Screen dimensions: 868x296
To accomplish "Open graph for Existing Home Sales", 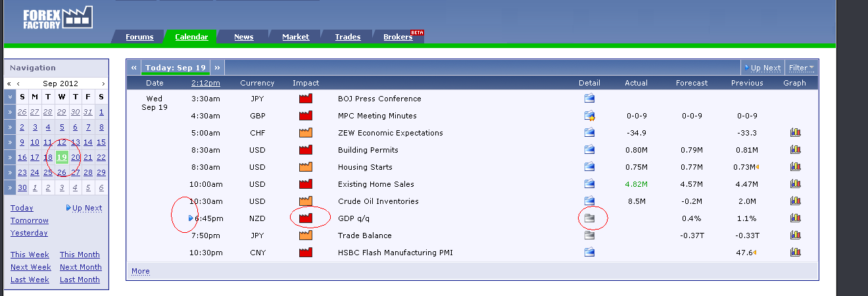I will point(795,184).
